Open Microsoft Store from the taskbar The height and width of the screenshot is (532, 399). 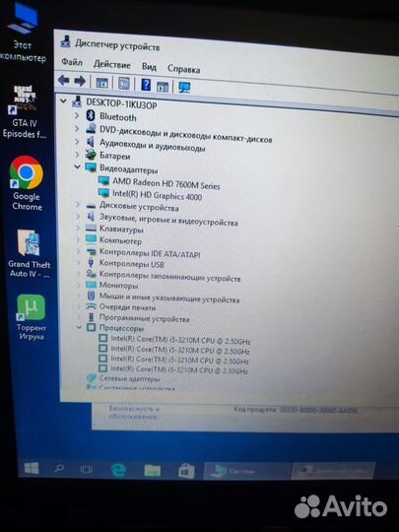tap(186, 471)
